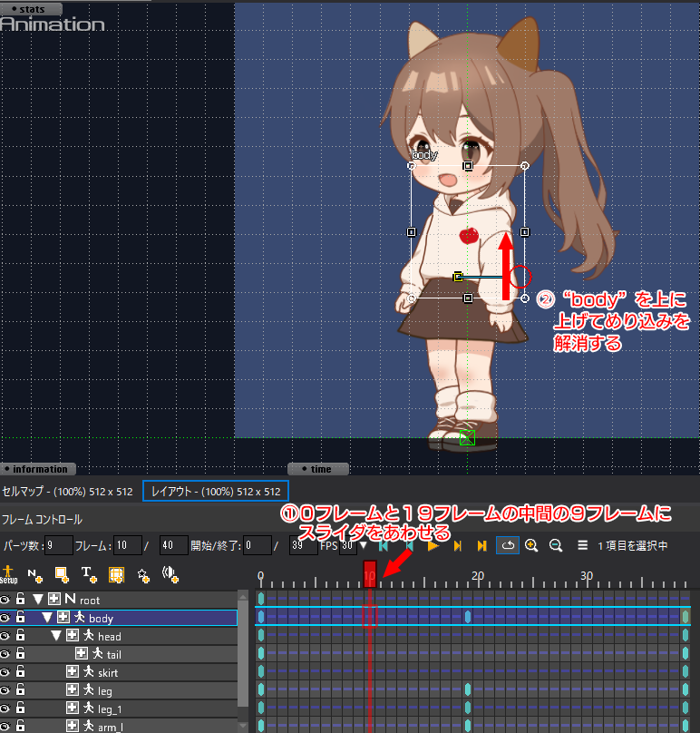
Task: Toggle the lock on the head part
Action: (x=20, y=635)
